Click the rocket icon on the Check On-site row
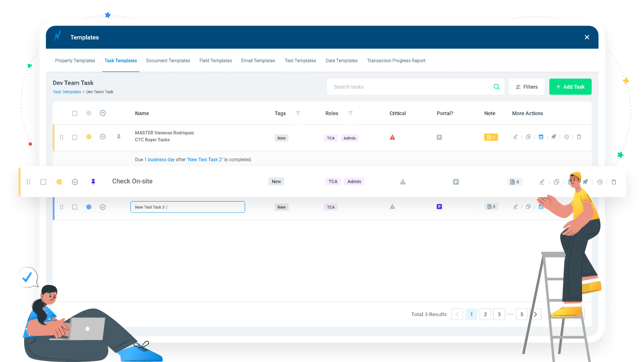 point(585,181)
